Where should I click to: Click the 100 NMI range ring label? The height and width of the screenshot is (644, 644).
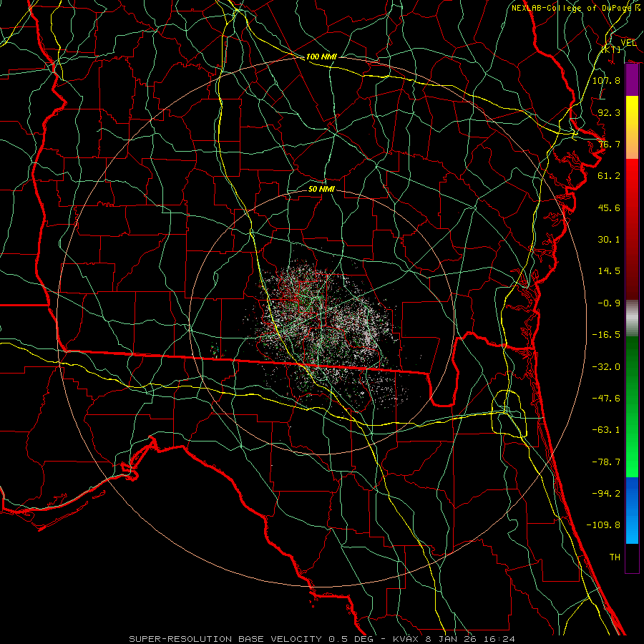(321, 57)
